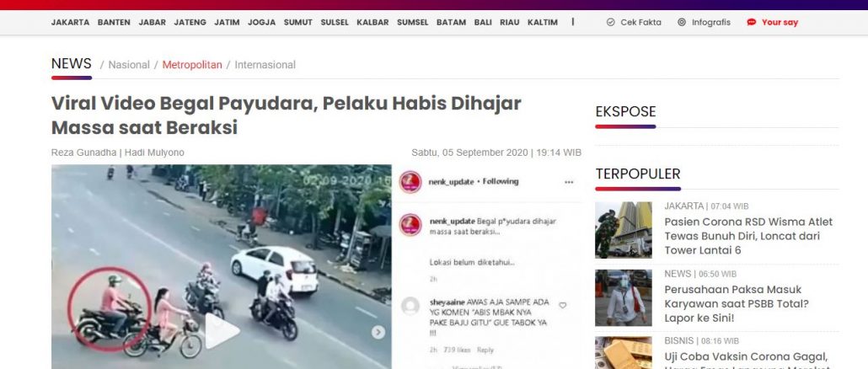868x369 pixels.
Task: Click the TERPOPULER sidebar heading
Action: [x=638, y=174]
